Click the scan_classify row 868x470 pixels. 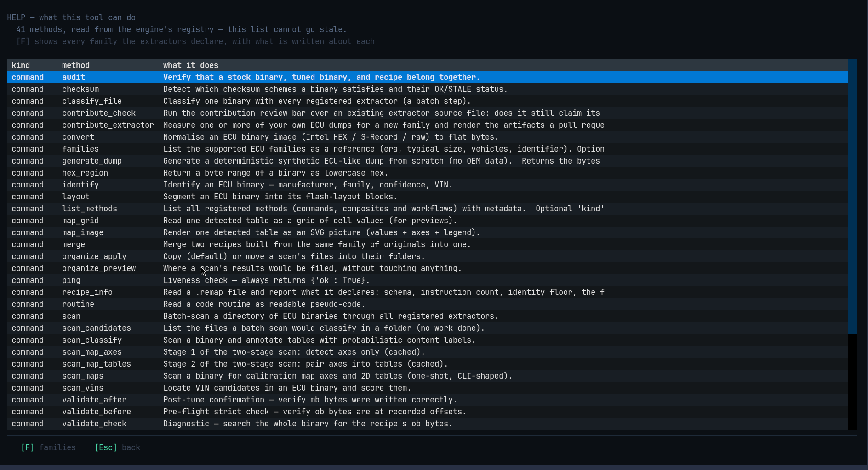428,340
